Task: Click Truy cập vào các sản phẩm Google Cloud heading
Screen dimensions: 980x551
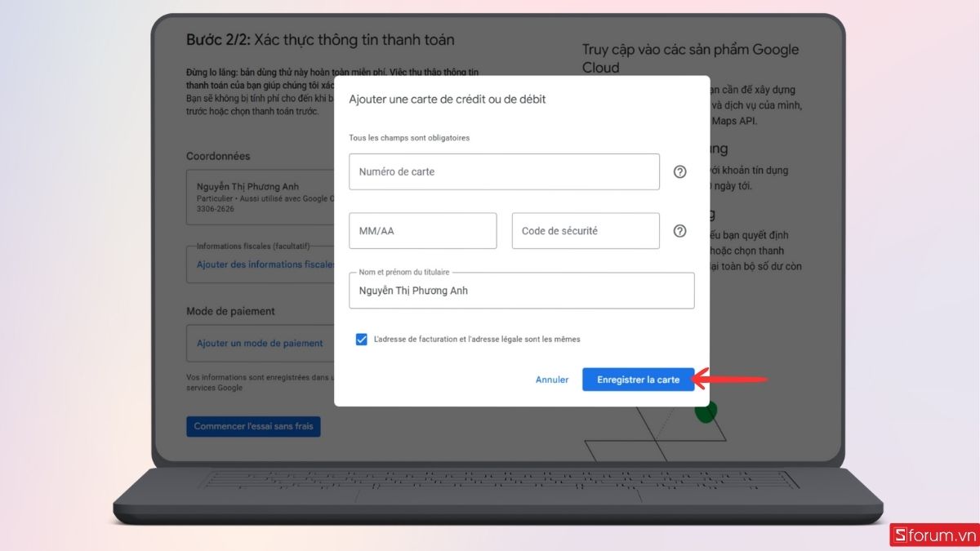Action: [x=690, y=58]
